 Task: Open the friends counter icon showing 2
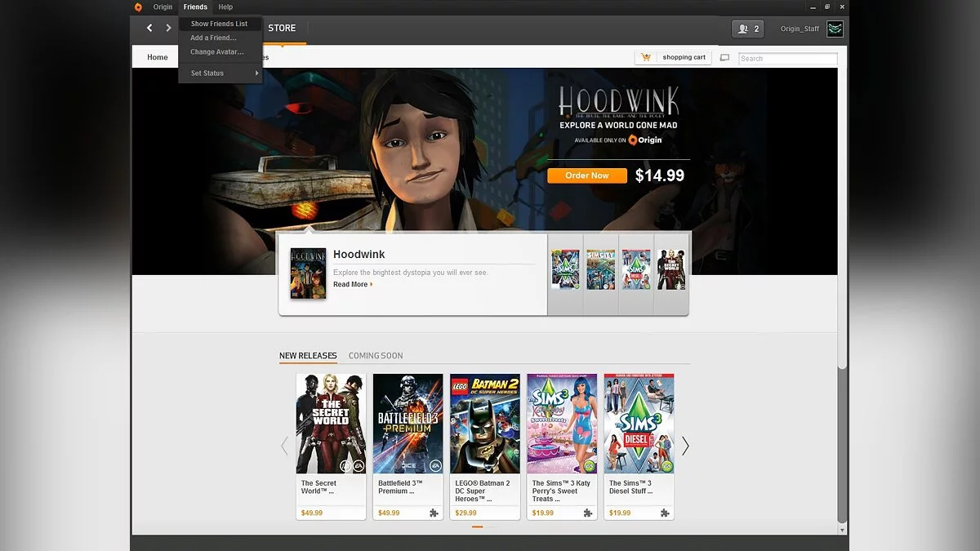[748, 29]
